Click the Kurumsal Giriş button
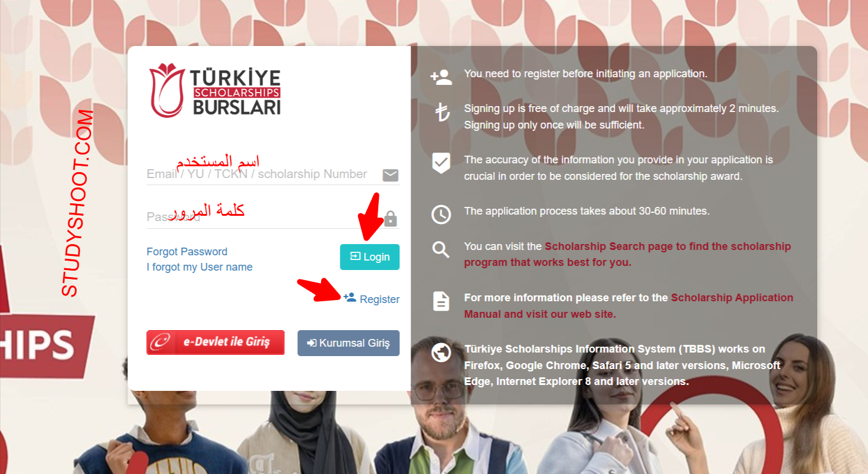The height and width of the screenshot is (474, 868). (348, 343)
